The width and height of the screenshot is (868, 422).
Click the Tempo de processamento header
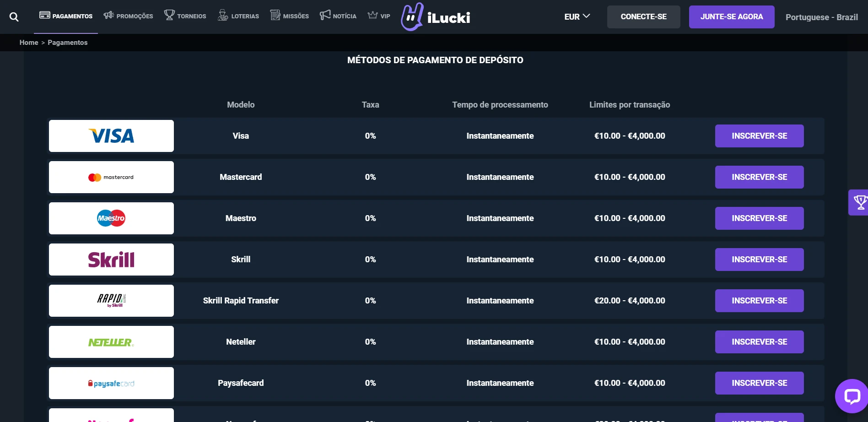tap(500, 105)
